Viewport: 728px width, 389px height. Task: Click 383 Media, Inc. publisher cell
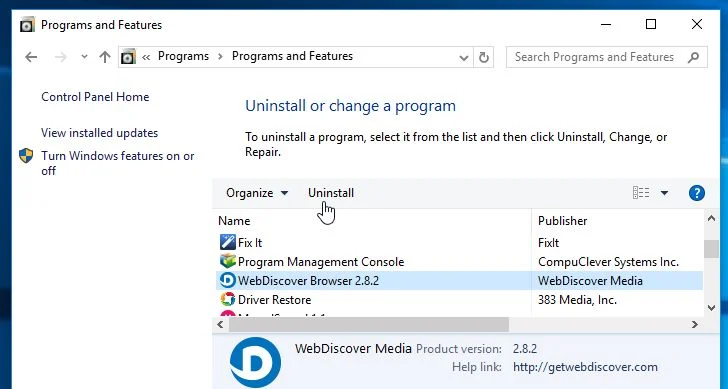[x=577, y=300]
